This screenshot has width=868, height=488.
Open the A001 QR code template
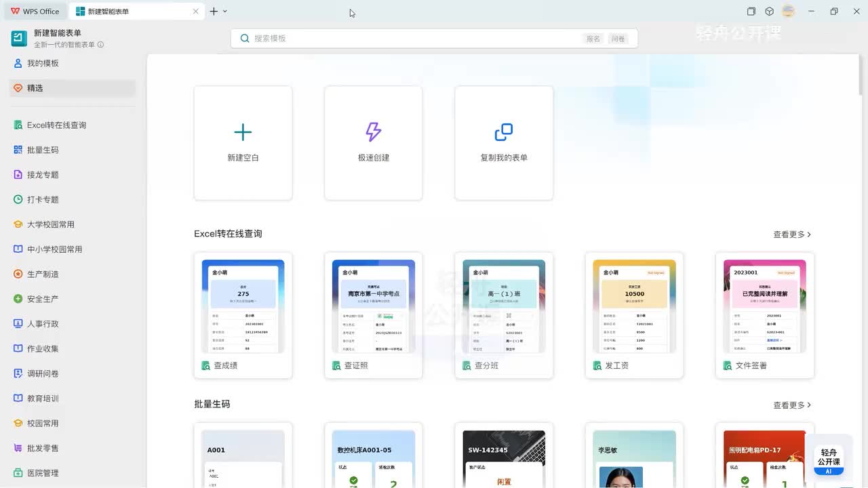pyautogui.click(x=243, y=455)
